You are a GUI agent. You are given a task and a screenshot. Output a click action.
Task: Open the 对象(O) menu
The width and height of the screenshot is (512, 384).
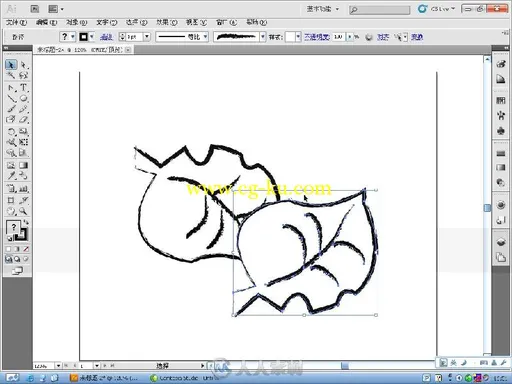76,22
